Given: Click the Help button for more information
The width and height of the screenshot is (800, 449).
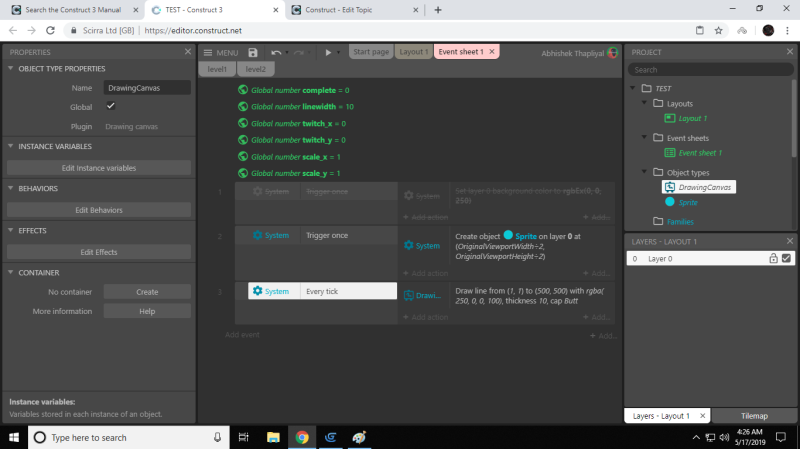Looking at the screenshot, I should click(x=147, y=311).
